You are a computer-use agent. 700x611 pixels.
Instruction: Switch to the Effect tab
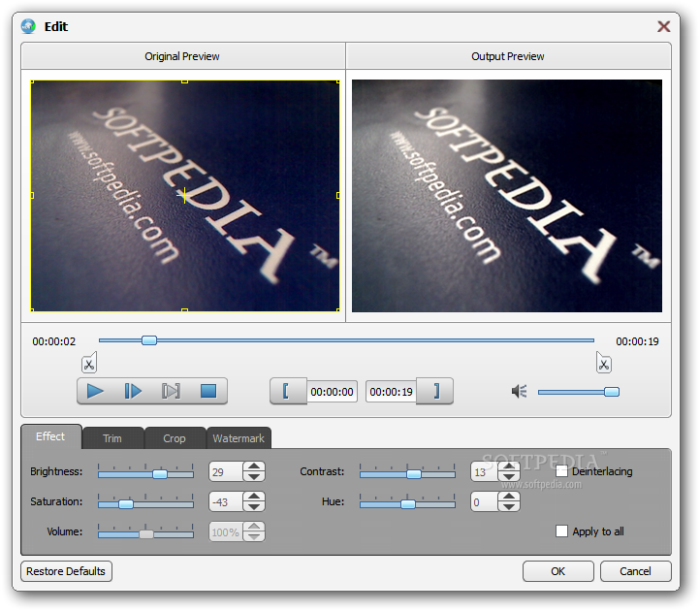pyautogui.click(x=50, y=436)
